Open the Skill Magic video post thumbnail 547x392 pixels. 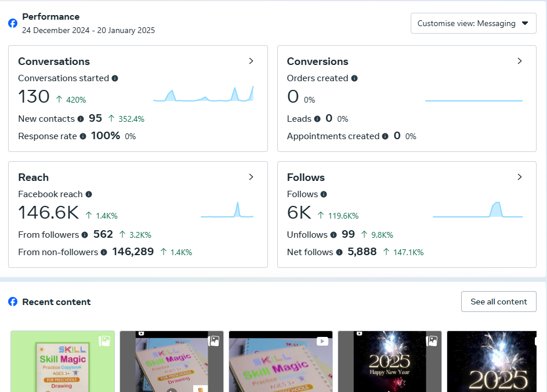point(281,361)
